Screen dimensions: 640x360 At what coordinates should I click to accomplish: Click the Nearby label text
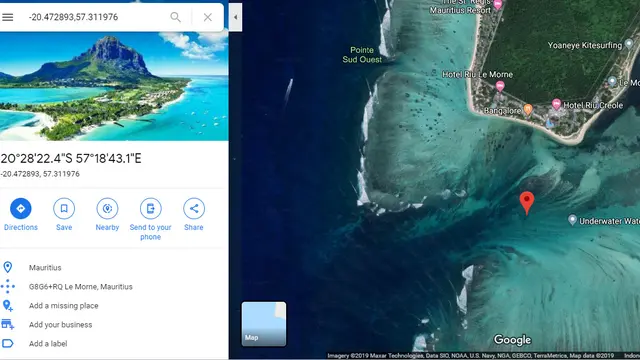[107, 227]
